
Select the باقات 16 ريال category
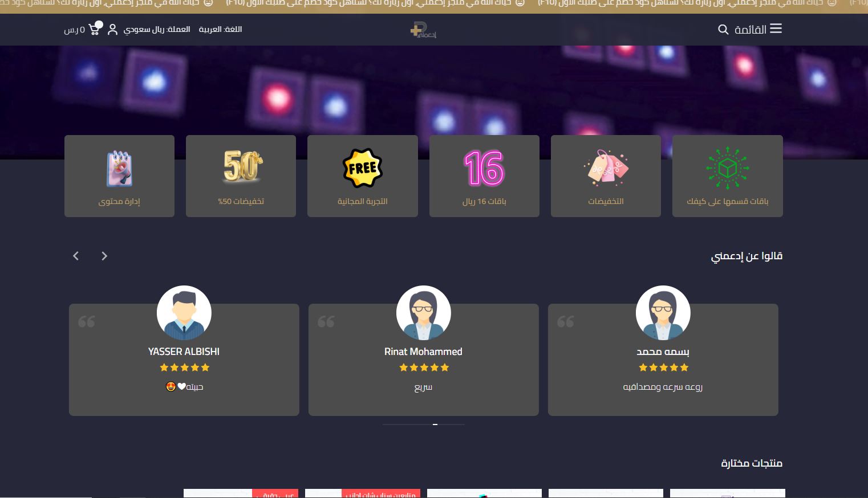[x=484, y=176]
